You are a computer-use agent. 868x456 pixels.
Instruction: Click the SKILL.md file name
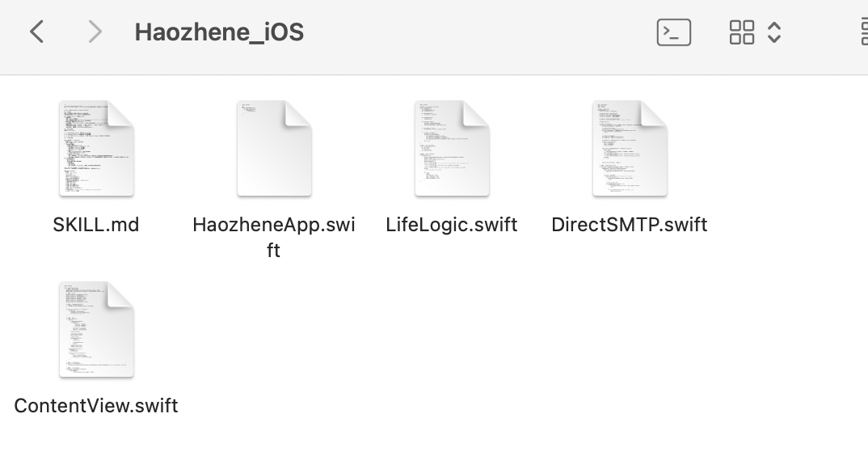tap(95, 225)
